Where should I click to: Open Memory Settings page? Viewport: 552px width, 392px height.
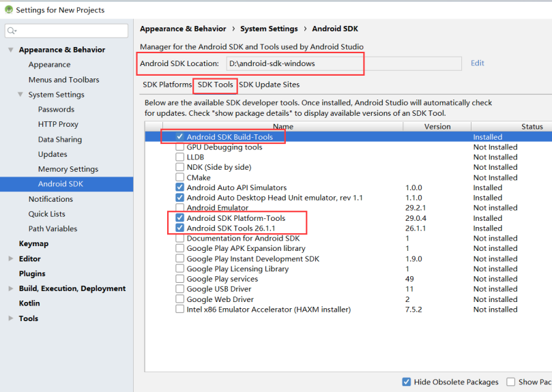point(68,169)
